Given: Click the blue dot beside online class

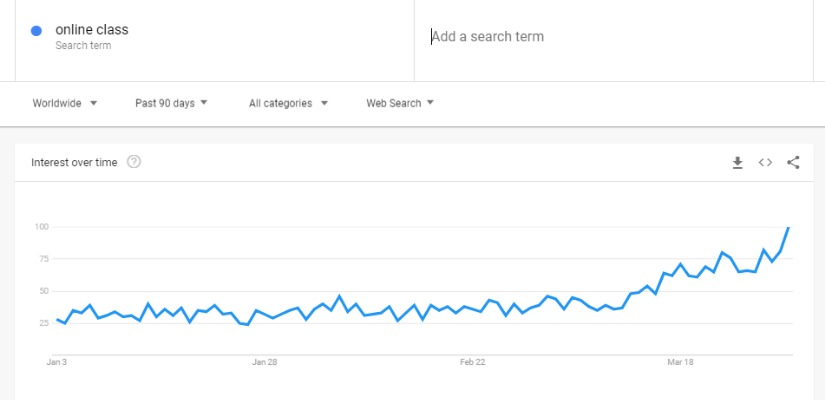Looking at the screenshot, I should [36, 31].
